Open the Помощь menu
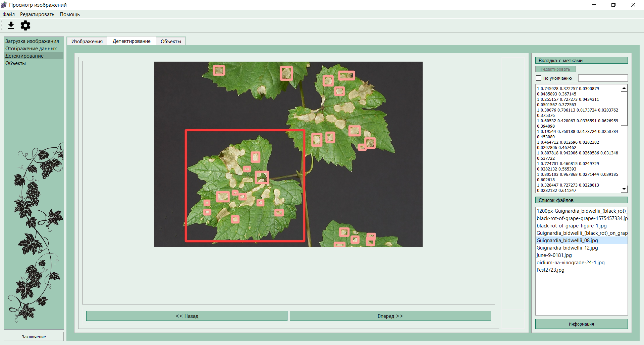This screenshot has width=644, height=345. [x=70, y=14]
